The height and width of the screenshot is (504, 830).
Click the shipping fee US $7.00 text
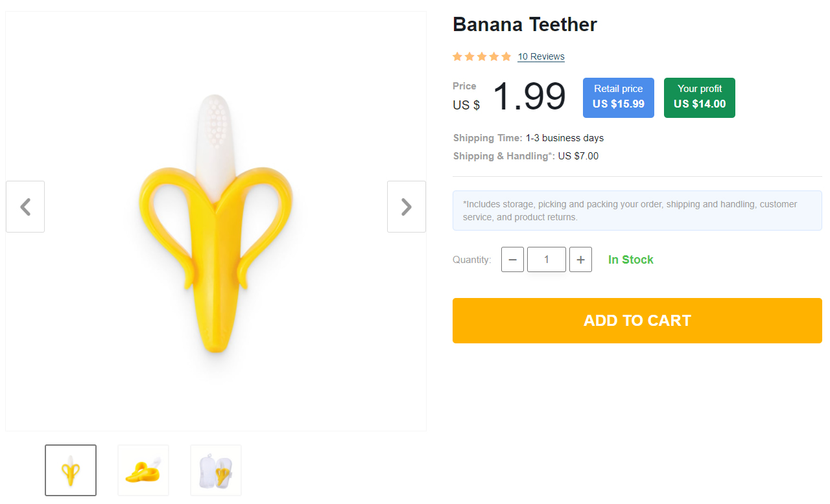tap(580, 155)
